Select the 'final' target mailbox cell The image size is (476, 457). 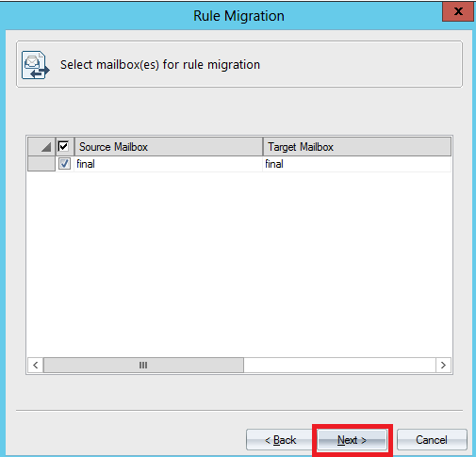point(357,164)
